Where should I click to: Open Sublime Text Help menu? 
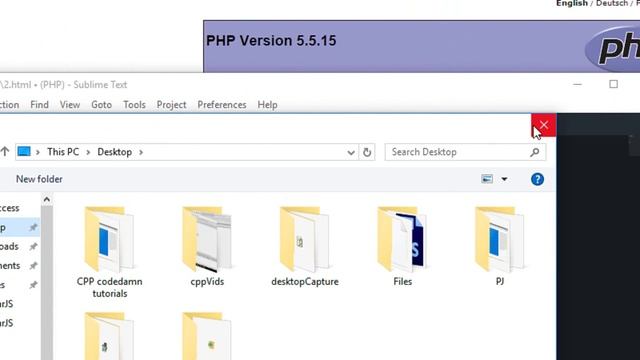tap(267, 105)
